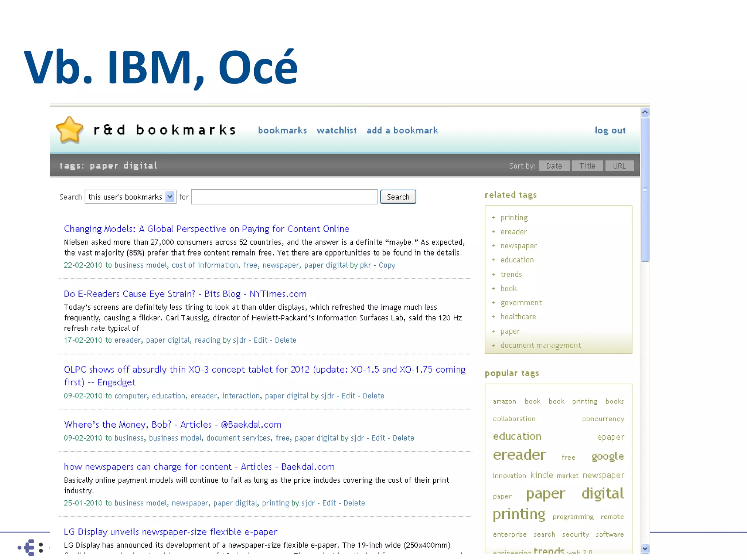Viewport: 747px width, 560px height.
Task: Open 'Do E-Readers Cause Eye Strain?' bookmark
Action: pyautogui.click(x=185, y=294)
